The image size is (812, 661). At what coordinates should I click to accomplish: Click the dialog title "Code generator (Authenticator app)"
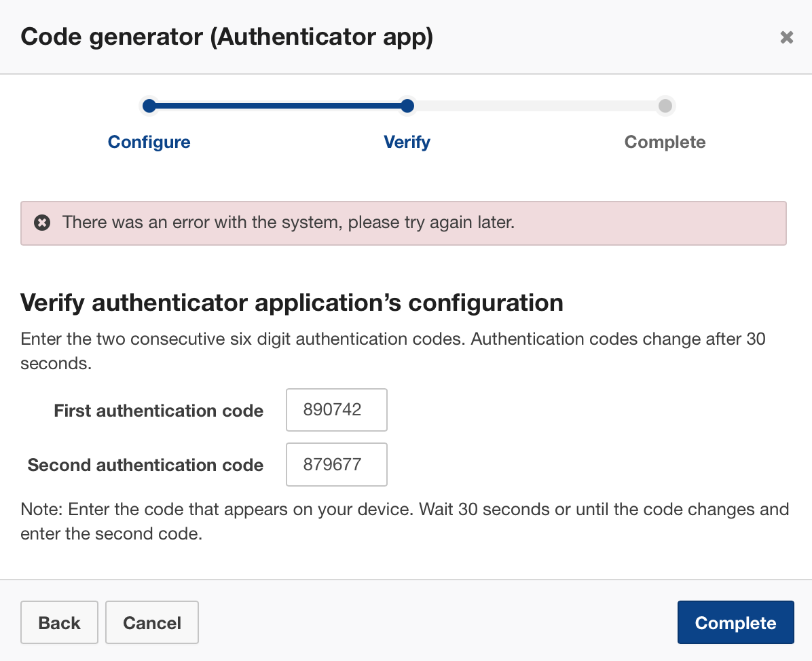(227, 37)
